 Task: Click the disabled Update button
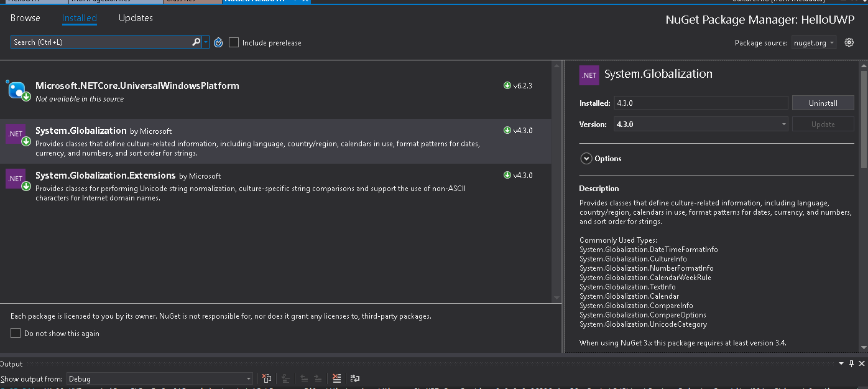(x=823, y=124)
